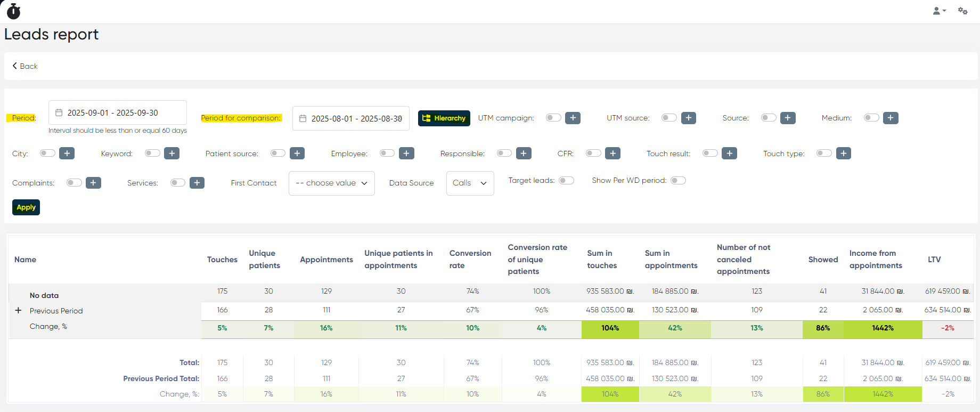This screenshot has height=412, width=980.
Task: Add a City filter with plus icon
Action: coord(67,154)
